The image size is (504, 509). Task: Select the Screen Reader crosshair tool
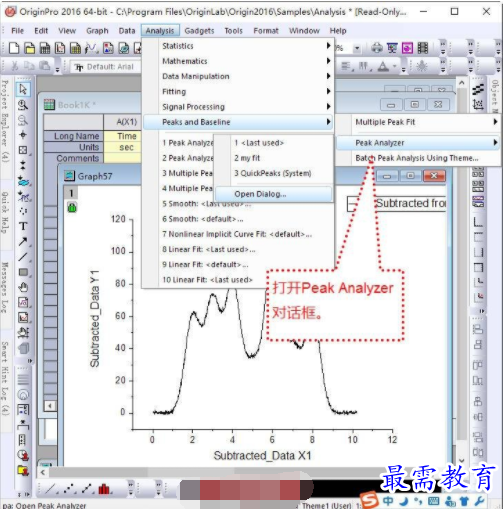pos(23,135)
